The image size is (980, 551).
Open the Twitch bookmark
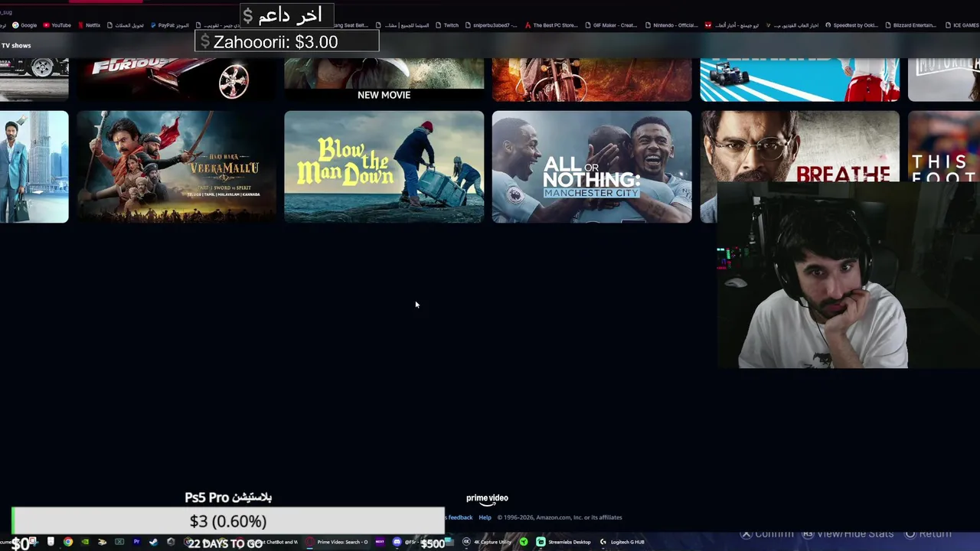pos(446,25)
